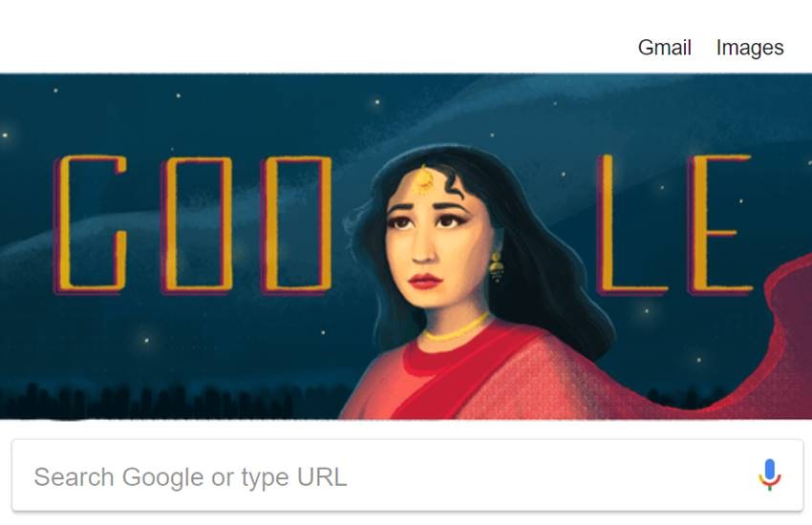Click the woman's red lips
Image resolution: width=812 pixels, height=525 pixels.
coord(425,282)
